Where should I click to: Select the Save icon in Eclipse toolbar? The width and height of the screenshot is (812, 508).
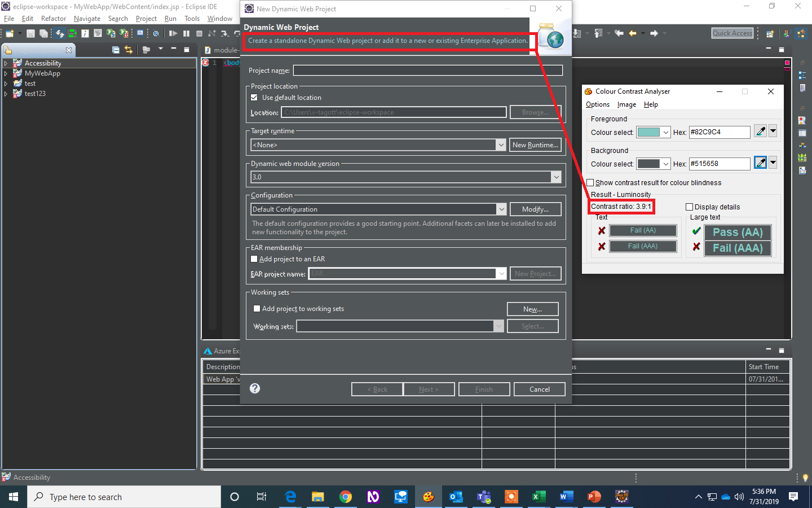[x=30, y=33]
